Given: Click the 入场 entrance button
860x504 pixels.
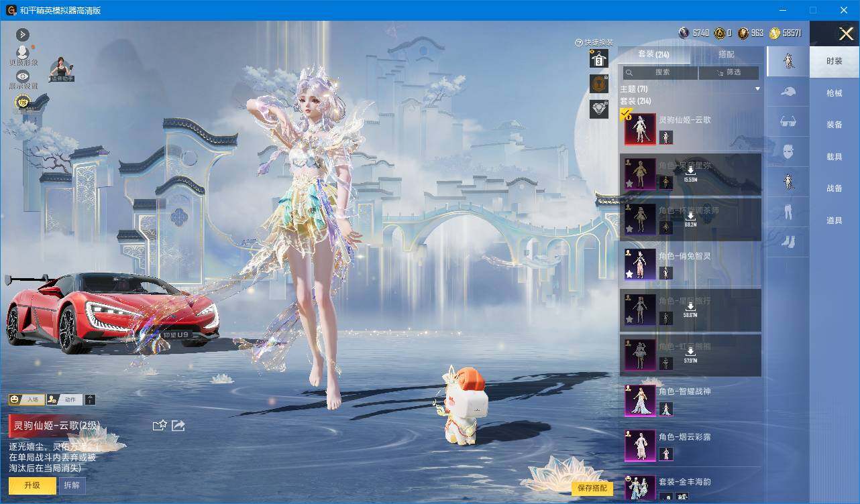Looking at the screenshot, I should [27, 399].
